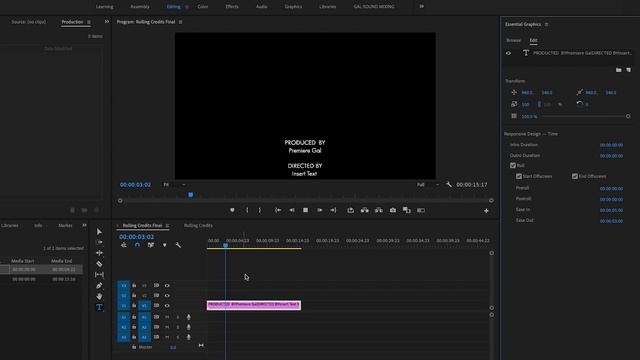Uncheck End Offscreen checkbox
Image resolution: width=640 pixels, height=360 pixels.
[575, 176]
